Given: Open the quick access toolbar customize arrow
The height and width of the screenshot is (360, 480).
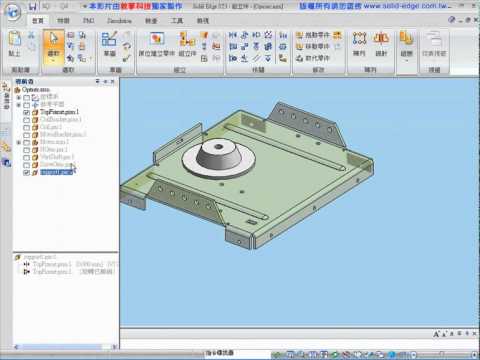Looking at the screenshot, I should pyautogui.click(x=85, y=6).
